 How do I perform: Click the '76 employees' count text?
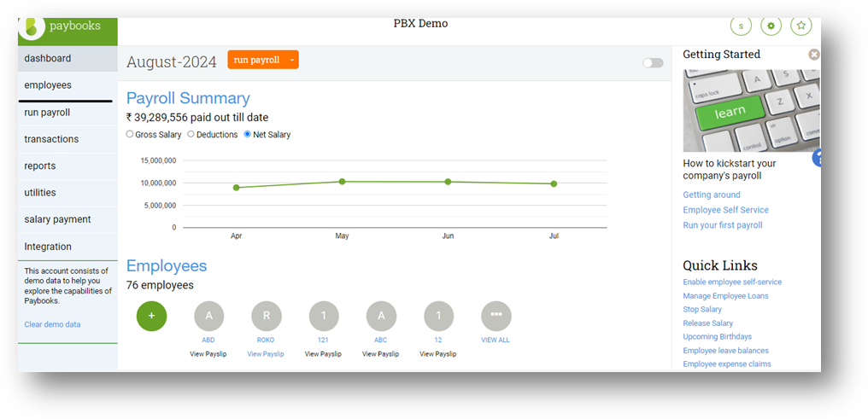coord(160,285)
